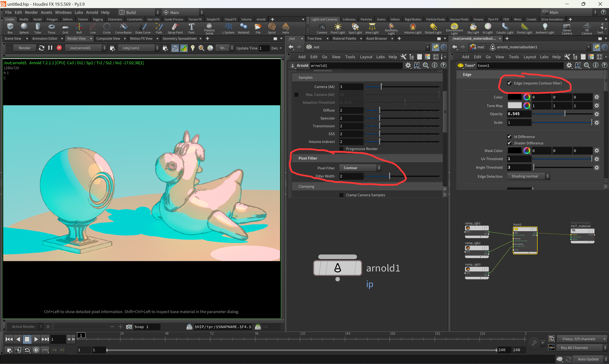
Task: Open Layout menu in the /out network pane
Action: tap(366, 57)
